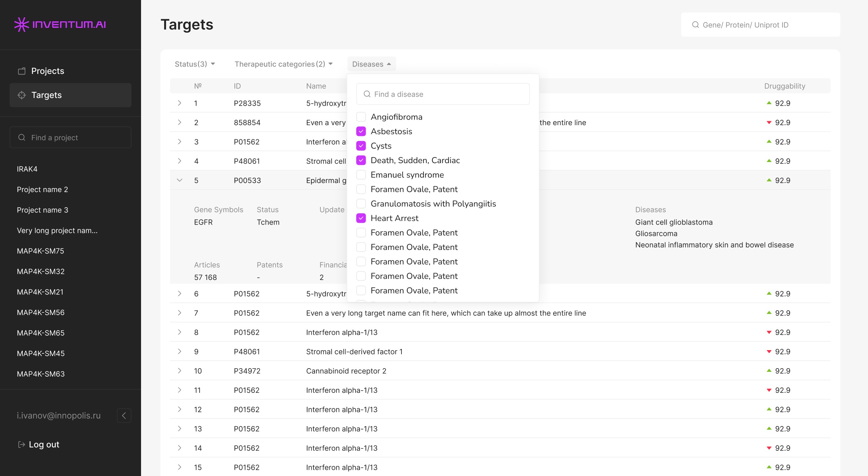Select the Targets menu item
Viewport: 868px width, 476px height.
(71, 95)
